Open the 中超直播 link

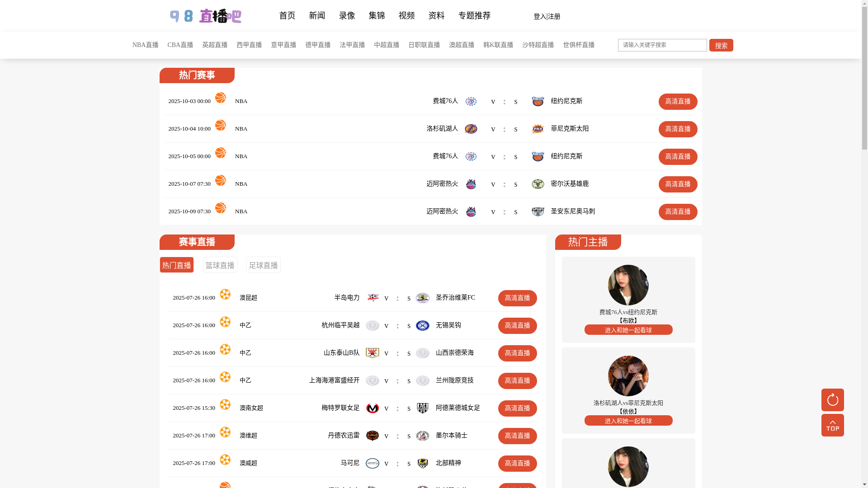point(387,45)
